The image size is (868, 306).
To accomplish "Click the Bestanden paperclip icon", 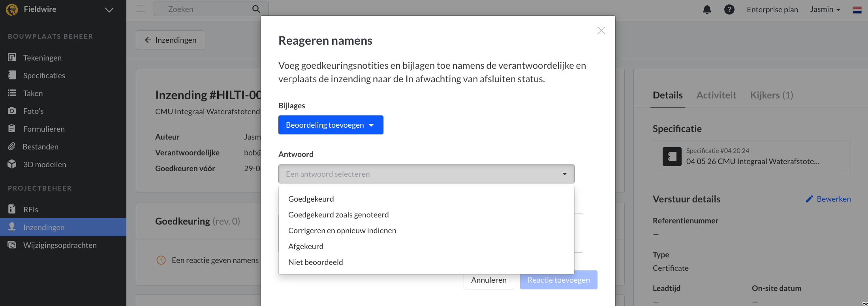I will pos(12,146).
